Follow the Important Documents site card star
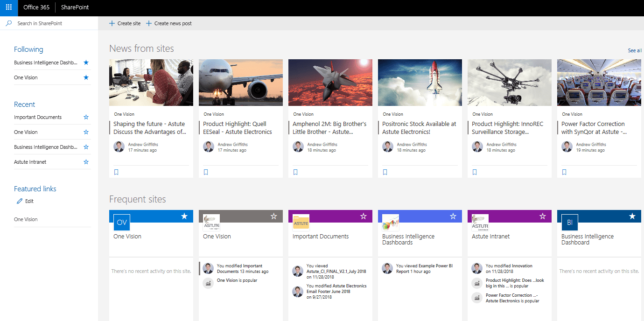Screen dimensions: 644x321 364,216
